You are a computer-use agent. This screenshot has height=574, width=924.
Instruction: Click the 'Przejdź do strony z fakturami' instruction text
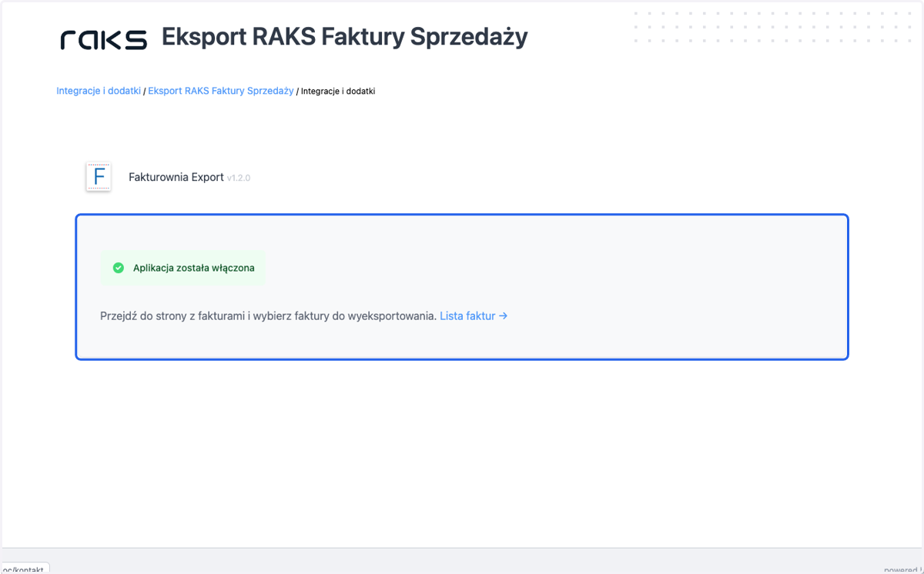click(269, 315)
